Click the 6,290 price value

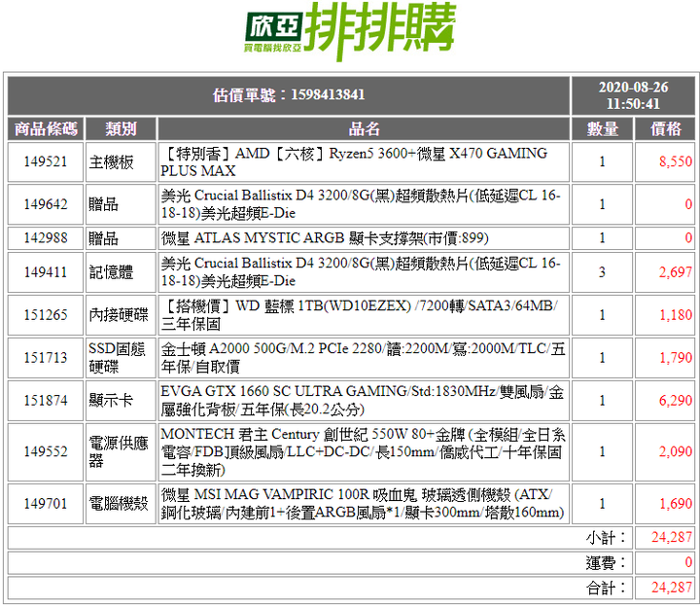tap(675, 401)
